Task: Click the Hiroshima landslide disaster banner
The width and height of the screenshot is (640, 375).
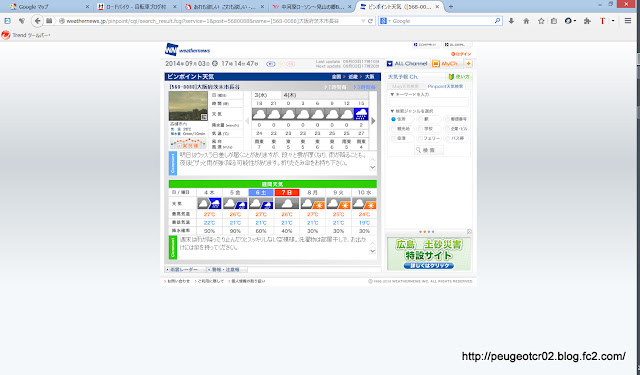Action: click(x=429, y=254)
